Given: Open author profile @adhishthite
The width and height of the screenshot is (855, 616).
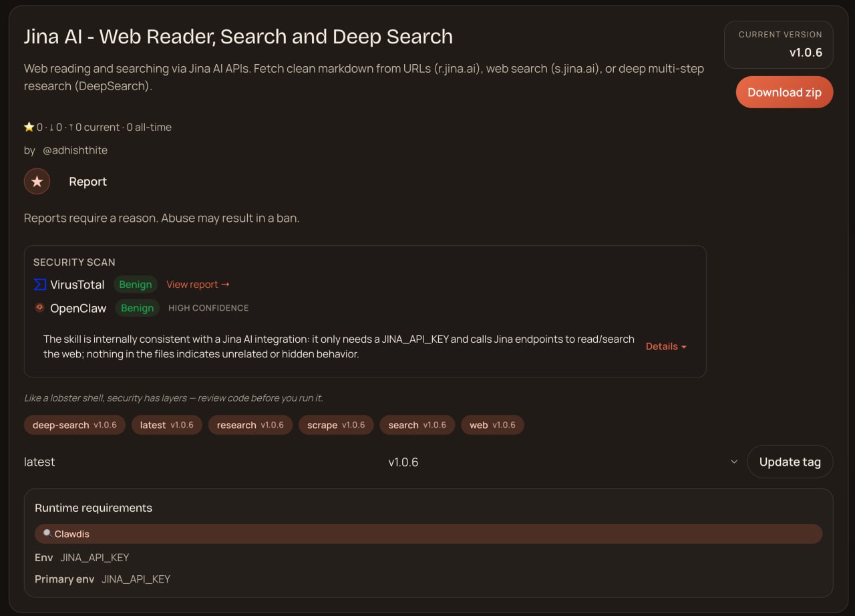Looking at the screenshot, I should (x=75, y=150).
